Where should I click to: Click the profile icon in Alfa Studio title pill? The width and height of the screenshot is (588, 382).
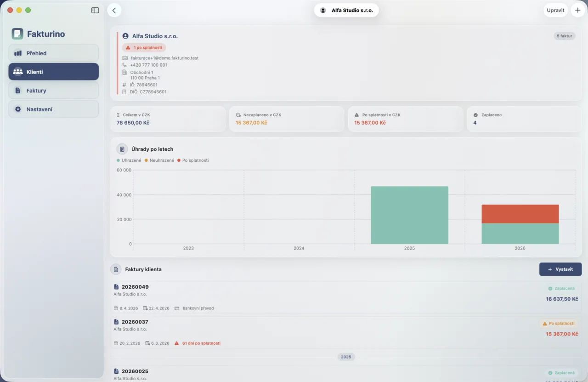pos(323,10)
